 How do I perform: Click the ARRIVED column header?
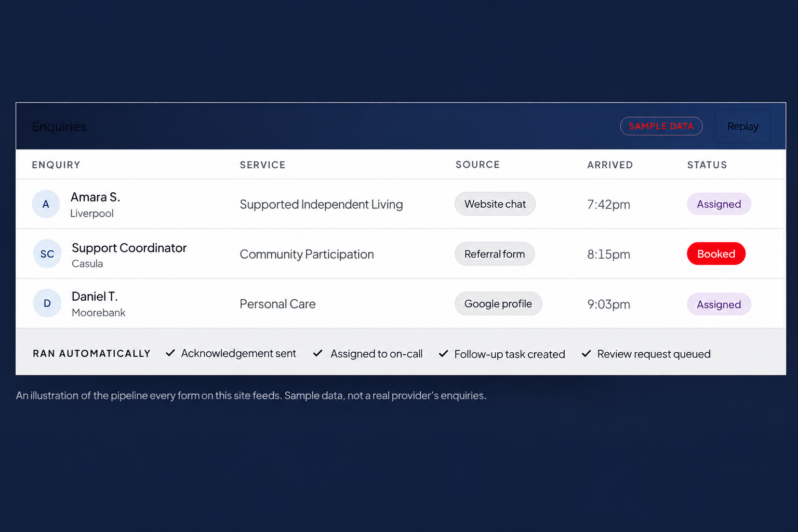pos(610,165)
